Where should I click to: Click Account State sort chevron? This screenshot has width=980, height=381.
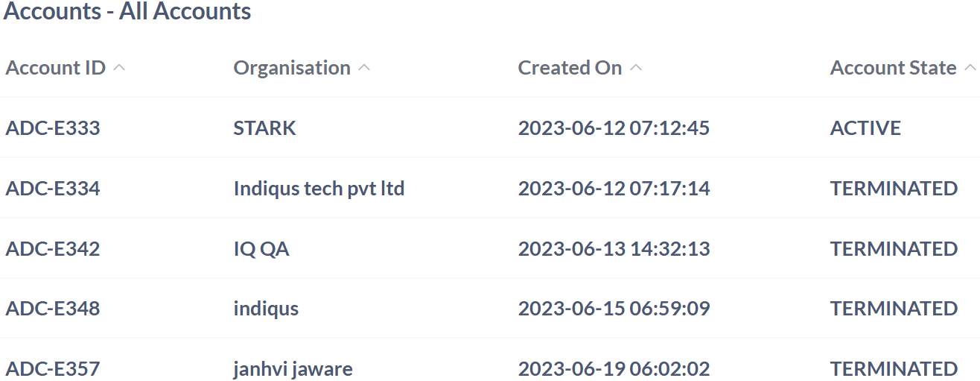970,68
